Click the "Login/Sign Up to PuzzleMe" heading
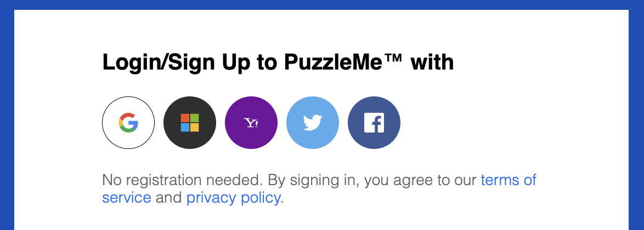644x230 pixels. click(278, 63)
